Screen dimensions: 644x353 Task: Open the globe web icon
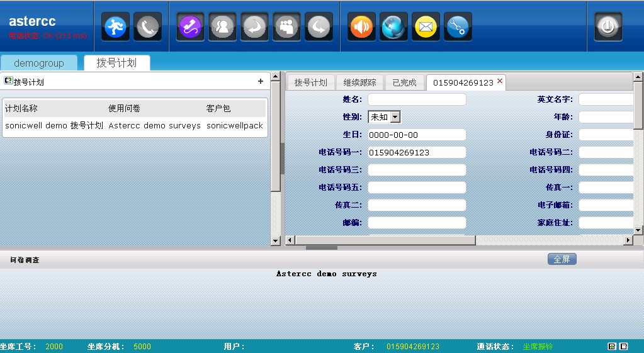pyautogui.click(x=393, y=27)
